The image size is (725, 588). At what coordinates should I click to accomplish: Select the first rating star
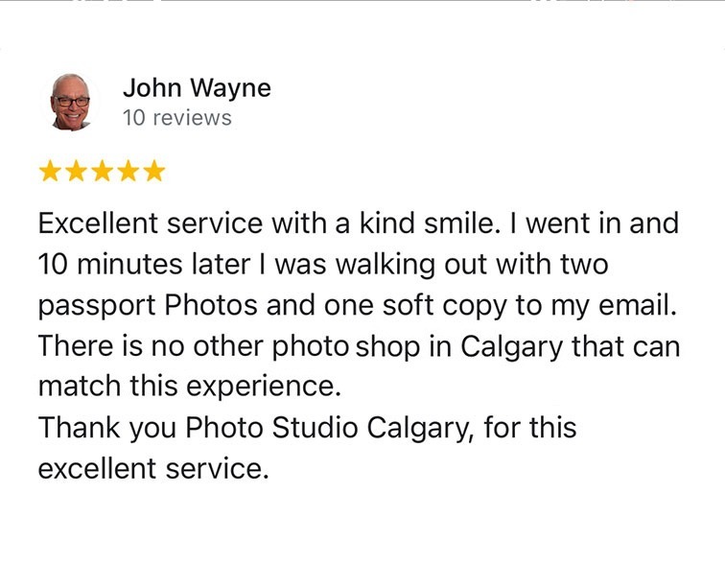(x=50, y=171)
